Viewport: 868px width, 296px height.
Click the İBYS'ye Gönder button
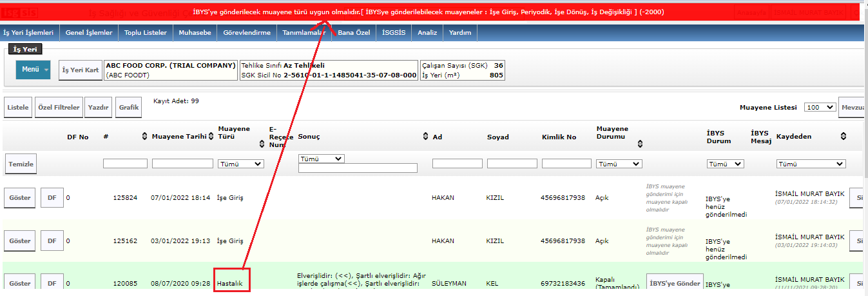pyautogui.click(x=675, y=283)
